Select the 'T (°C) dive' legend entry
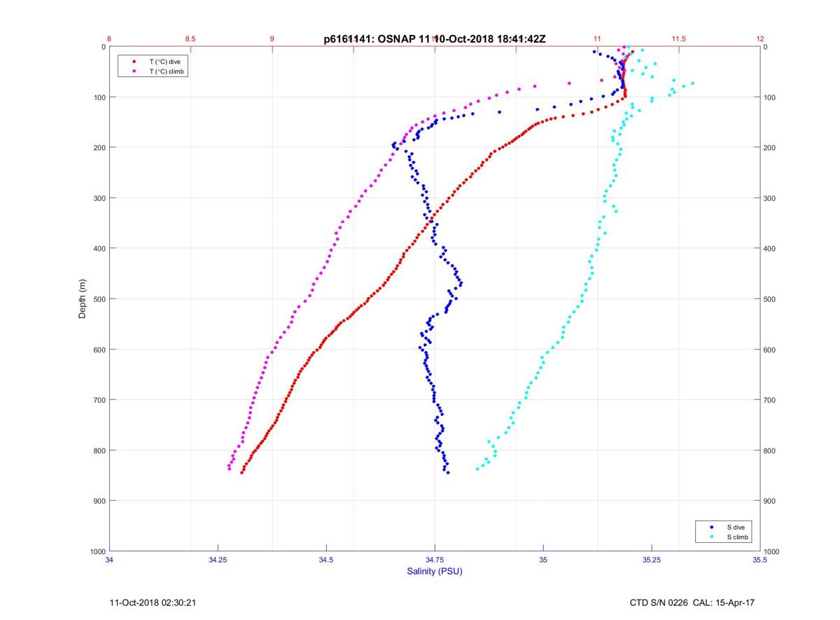The height and width of the screenshot is (620, 840). 164,62
